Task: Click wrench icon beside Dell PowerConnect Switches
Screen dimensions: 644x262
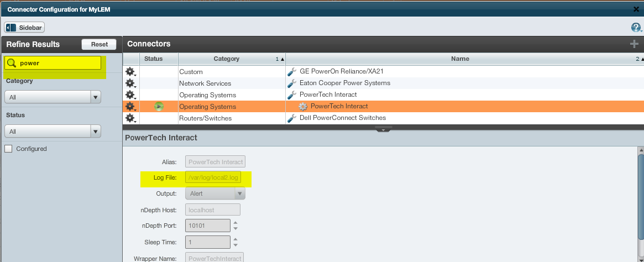Action: 292,118
